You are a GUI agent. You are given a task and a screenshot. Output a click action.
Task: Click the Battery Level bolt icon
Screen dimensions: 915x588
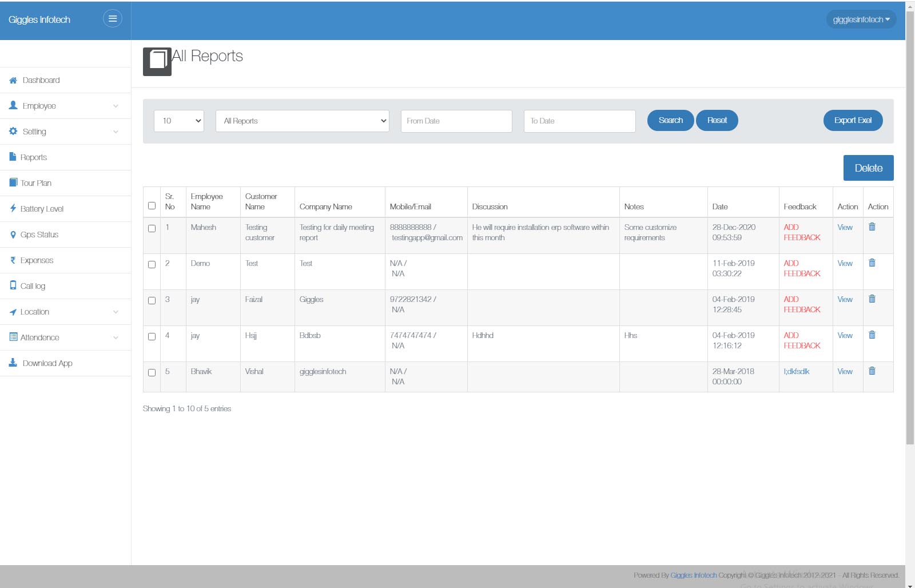click(13, 208)
